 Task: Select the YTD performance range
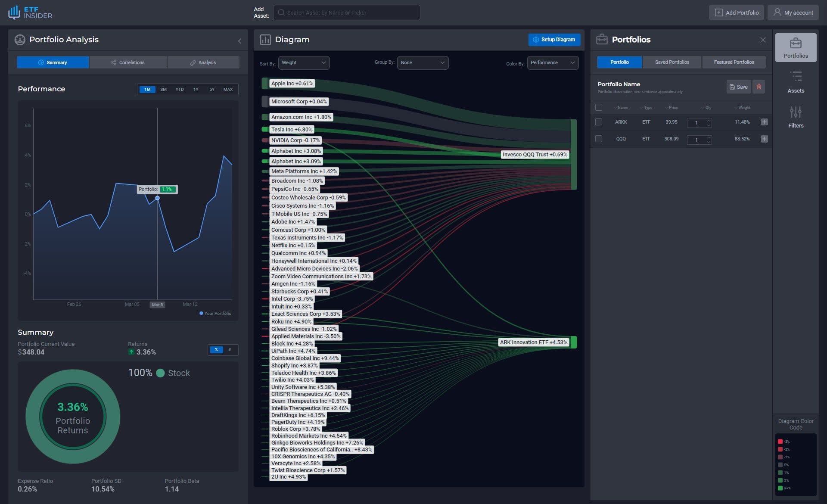click(x=180, y=89)
